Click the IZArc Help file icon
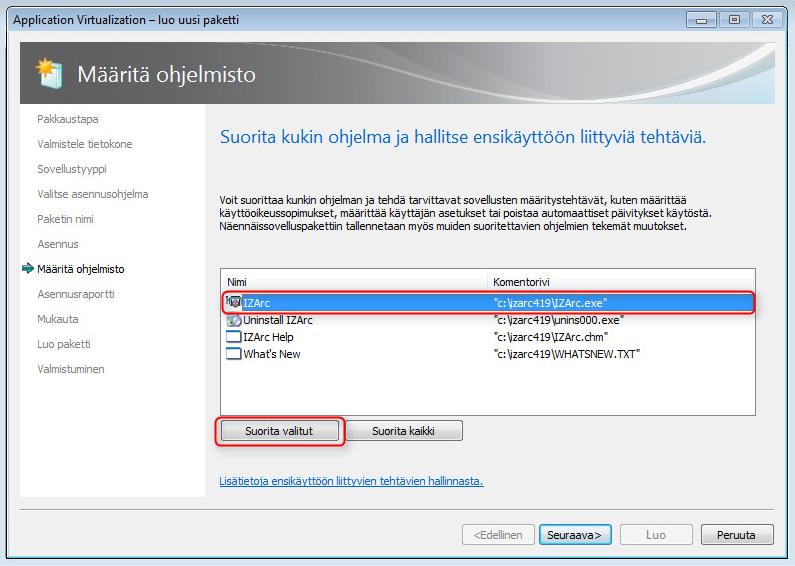 click(x=234, y=337)
